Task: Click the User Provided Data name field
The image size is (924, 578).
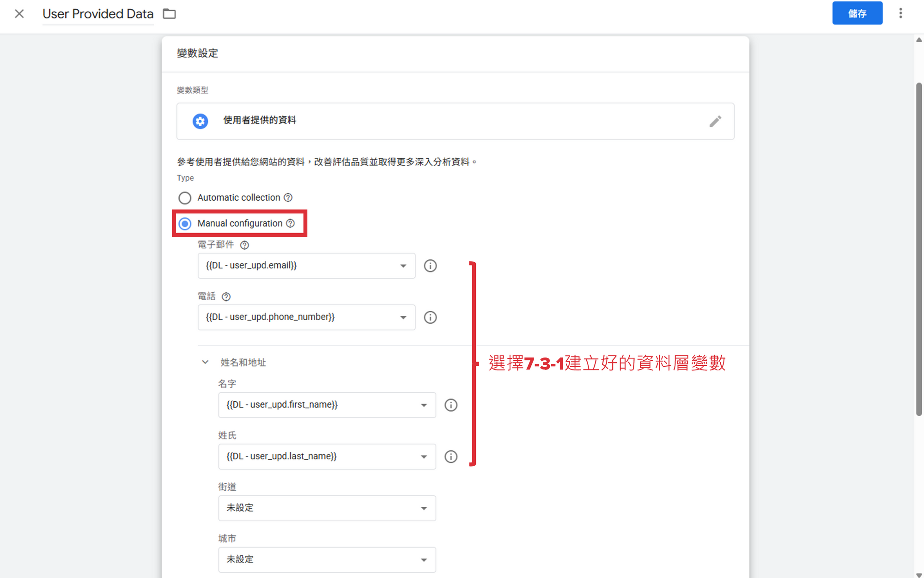Action: 98,14
